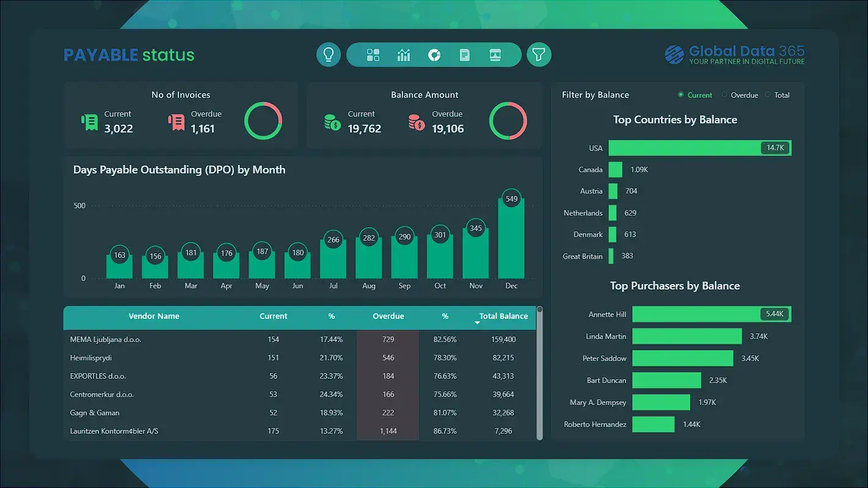Select the Overdue radio button

pyautogui.click(x=724, y=95)
